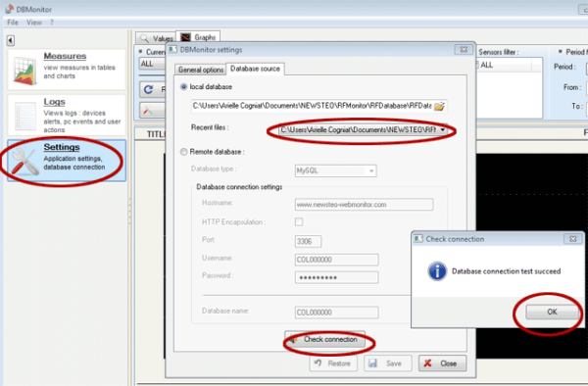Open the Logs notepad icon
This screenshot has height=386, width=588.
tap(24, 117)
